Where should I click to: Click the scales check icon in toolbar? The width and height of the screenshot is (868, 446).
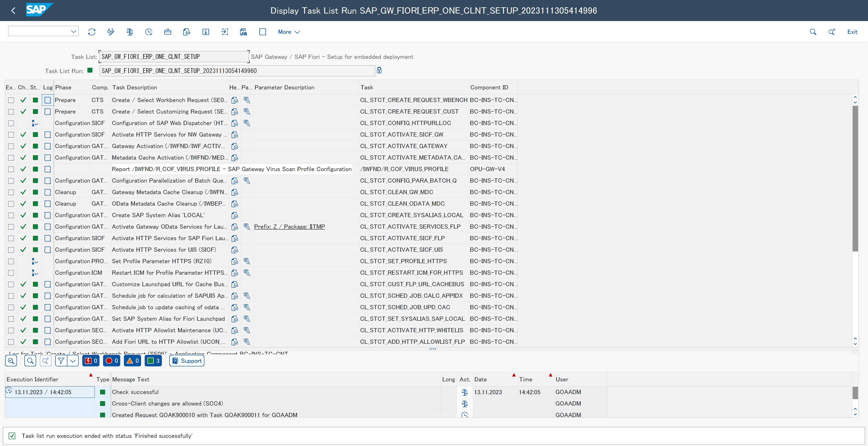130,32
